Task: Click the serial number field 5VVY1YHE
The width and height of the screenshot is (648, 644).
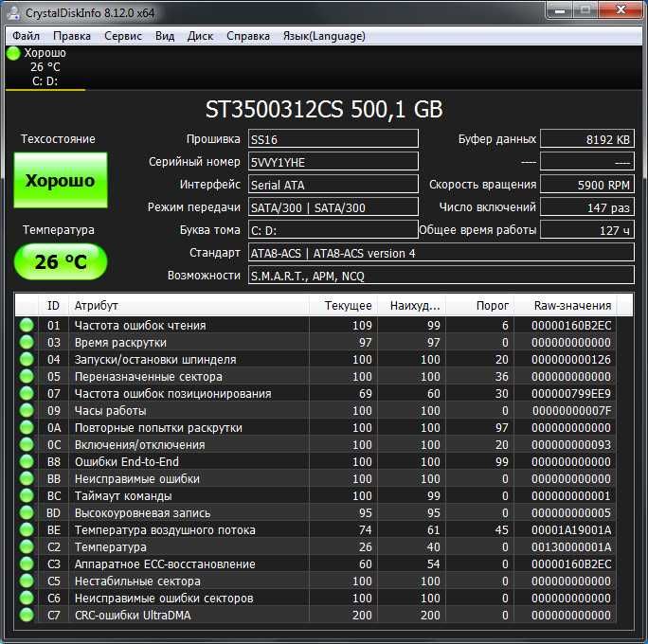Action: 333,162
